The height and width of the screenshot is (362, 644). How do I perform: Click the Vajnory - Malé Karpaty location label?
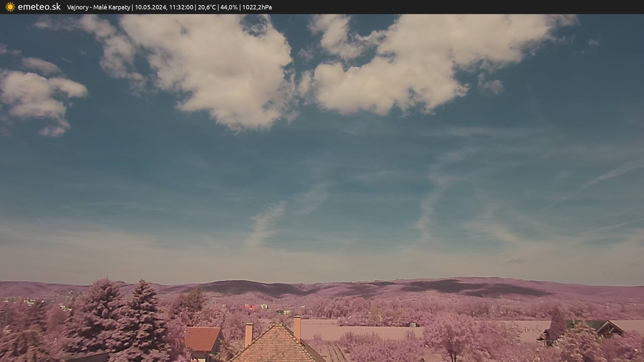tap(98, 7)
